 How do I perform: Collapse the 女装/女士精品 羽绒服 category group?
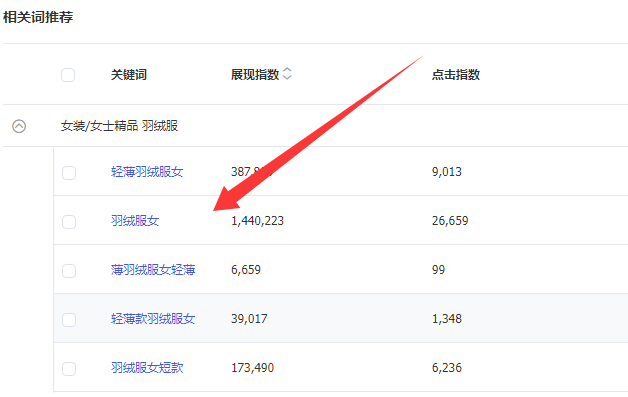(19, 126)
